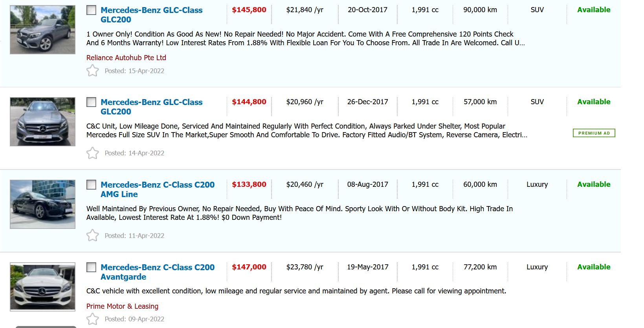
Task: Open Mercedes-Benz C-Class C200 AMG Line listing
Action: 157,190
